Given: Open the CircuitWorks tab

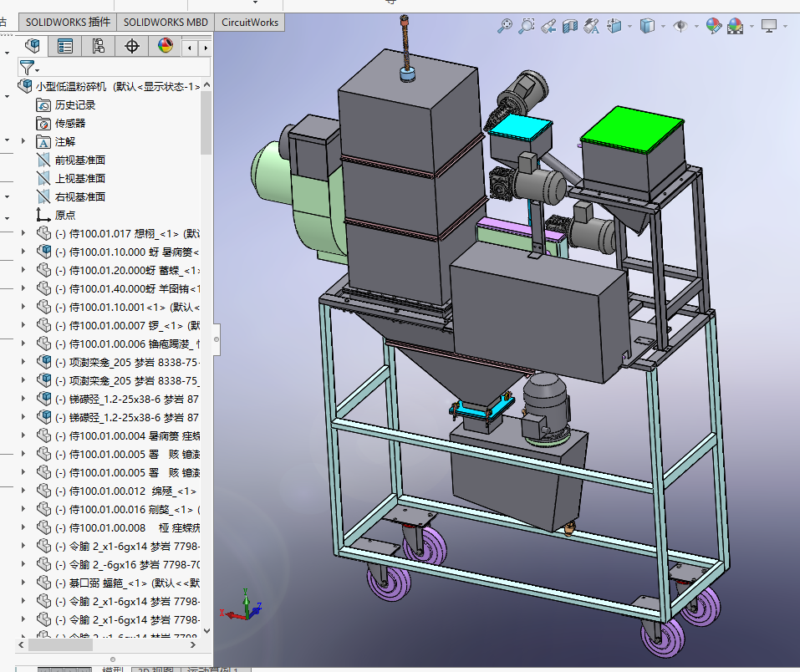Looking at the screenshot, I should 249,23.
